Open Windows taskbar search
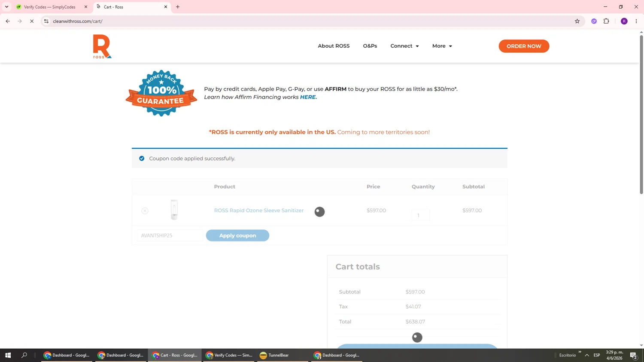Image resolution: width=644 pixels, height=362 pixels. coord(24,355)
